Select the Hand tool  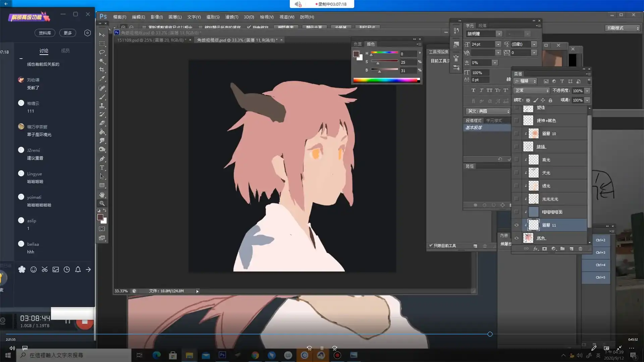click(102, 194)
